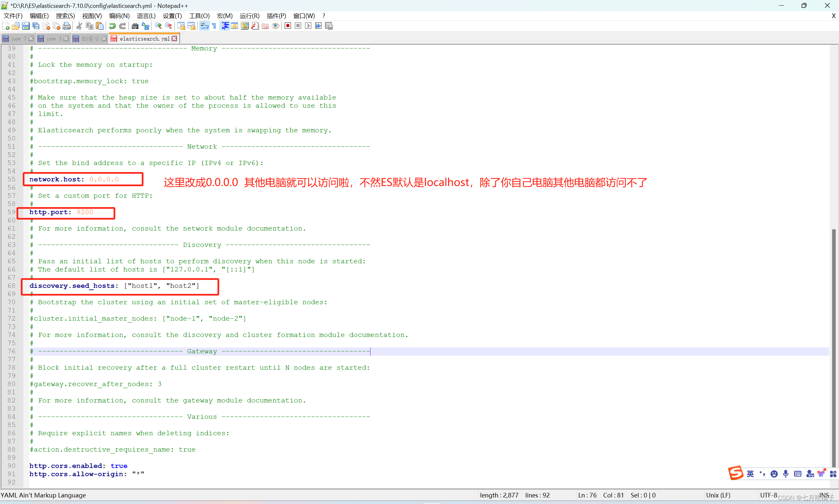Image resolution: width=839 pixels, height=504 pixels.
Task: Switch to the new 7 tab
Action: click(x=18, y=39)
